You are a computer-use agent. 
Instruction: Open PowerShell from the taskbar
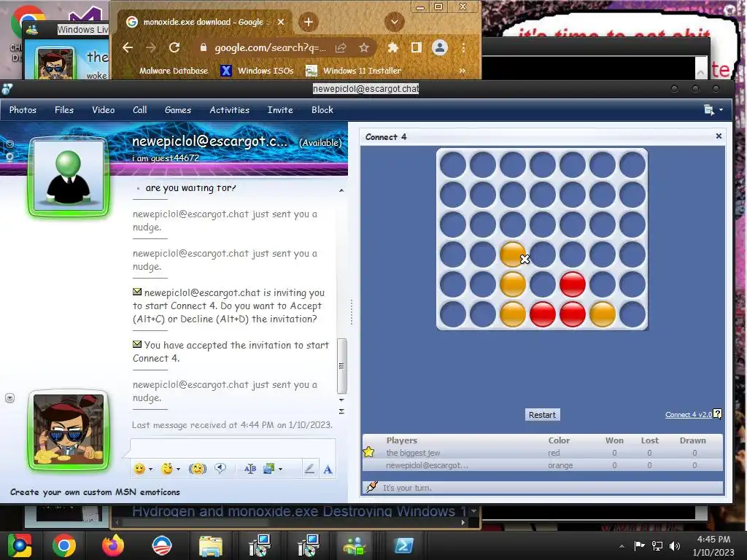403,545
